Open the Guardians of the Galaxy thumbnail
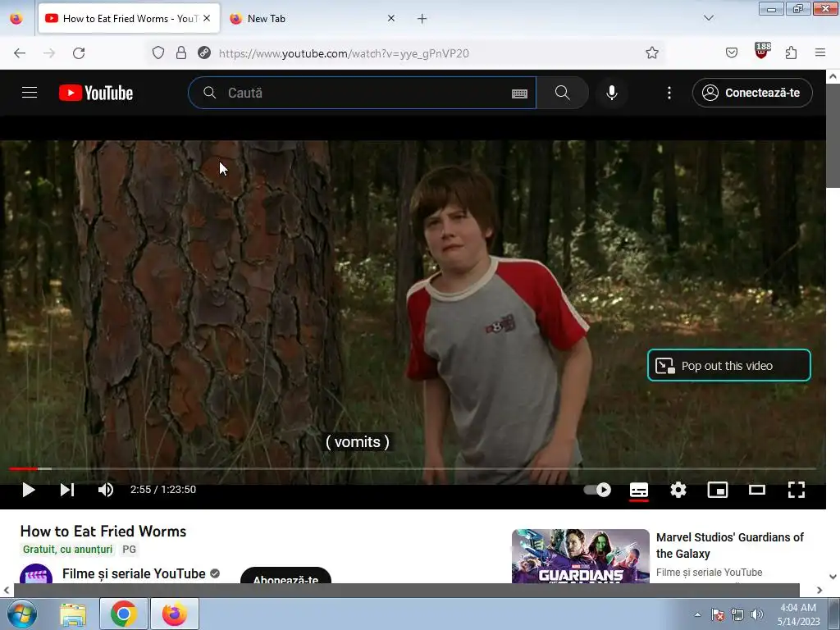The image size is (840, 630). (580, 555)
